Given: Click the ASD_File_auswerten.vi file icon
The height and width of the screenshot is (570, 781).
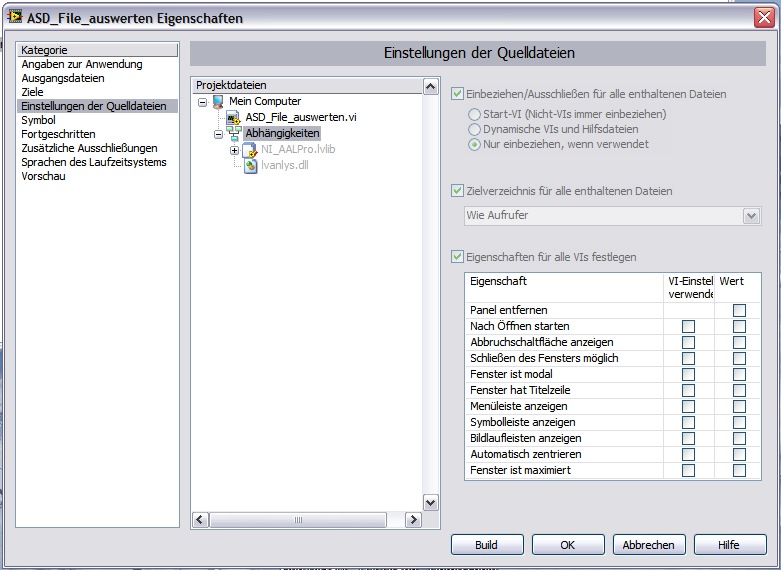Looking at the screenshot, I should coord(234,118).
